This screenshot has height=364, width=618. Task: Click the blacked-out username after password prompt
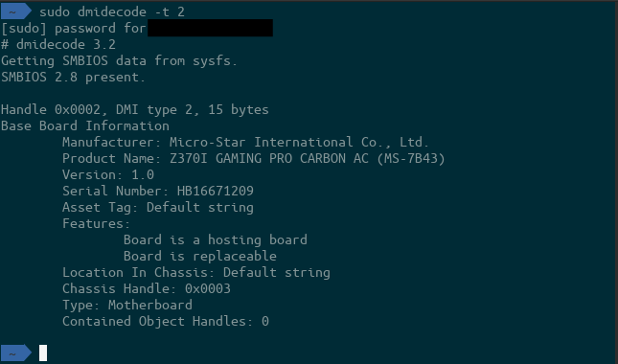[x=210, y=28]
